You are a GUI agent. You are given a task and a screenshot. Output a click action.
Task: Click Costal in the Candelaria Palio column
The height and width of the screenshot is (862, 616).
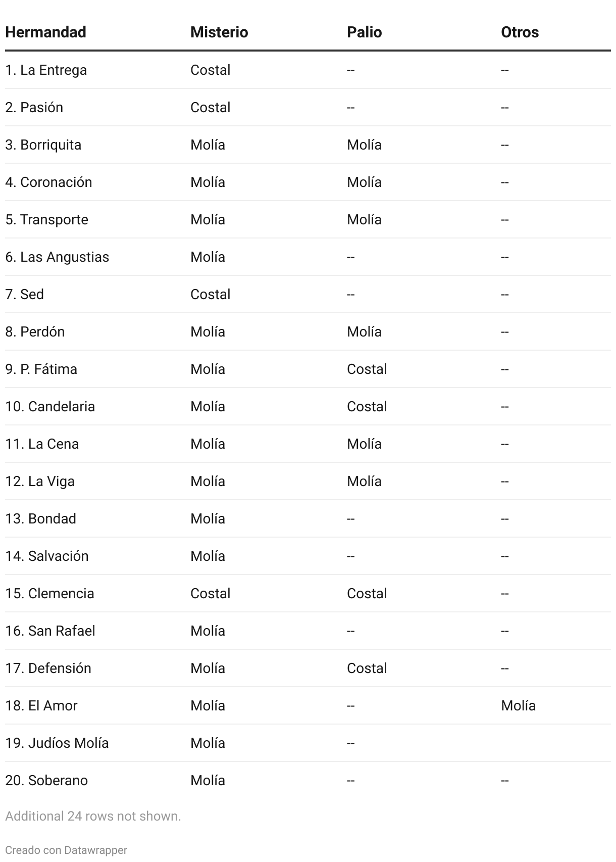(x=367, y=407)
